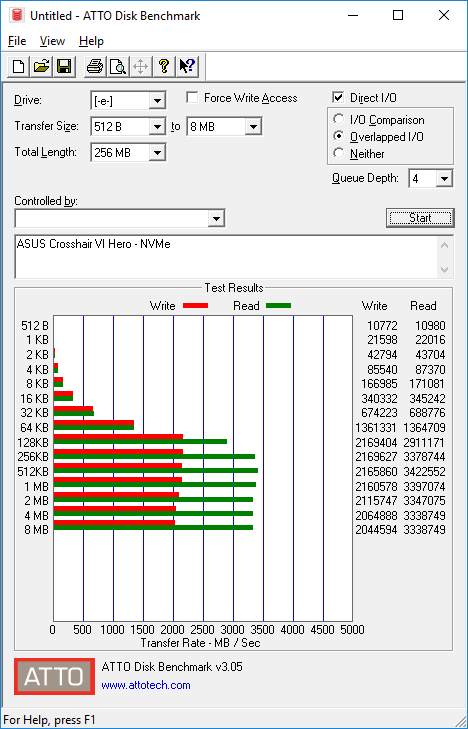This screenshot has height=729, width=468.
Task: Print the results with the printer icon
Action: 95,66
